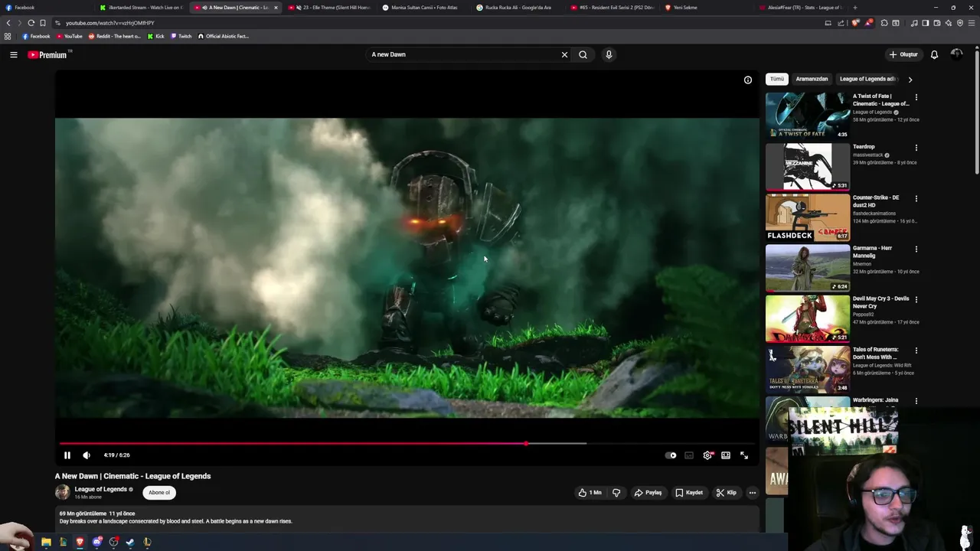Toggle the autoplay switch in player
The image size is (980, 551).
point(671,455)
